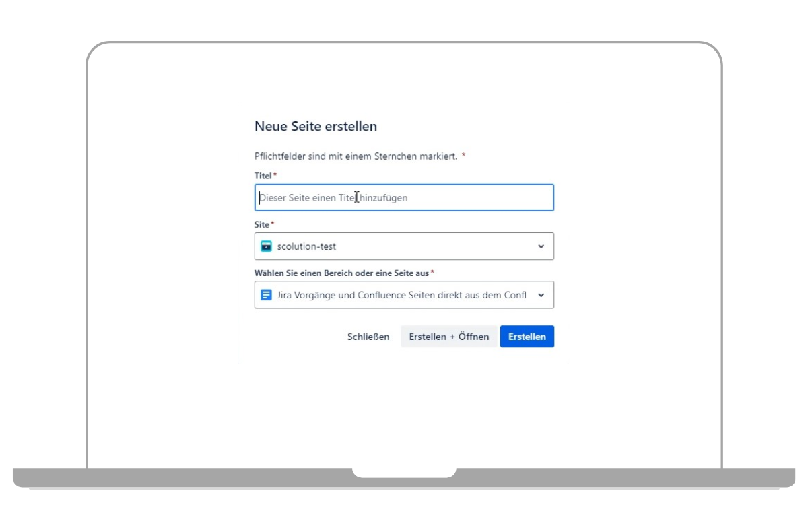The width and height of the screenshot is (808, 532).
Task: Click the Neue Seite erstellen heading
Action: coord(315,126)
